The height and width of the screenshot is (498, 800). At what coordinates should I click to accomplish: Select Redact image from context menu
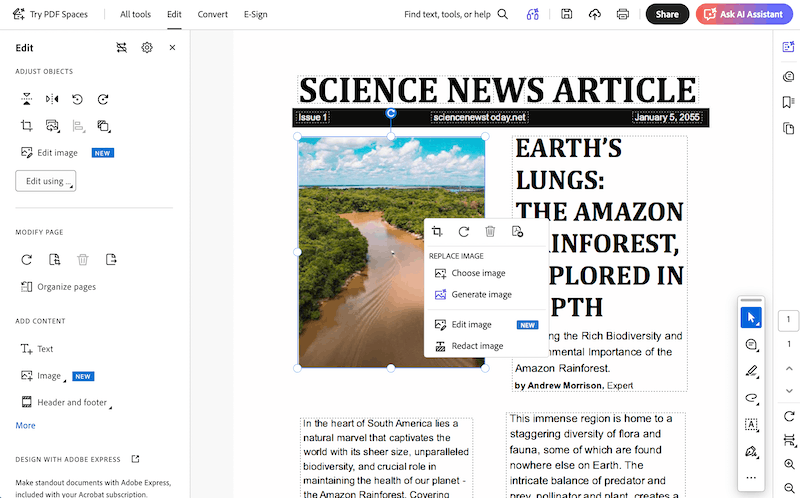pyautogui.click(x=469, y=346)
